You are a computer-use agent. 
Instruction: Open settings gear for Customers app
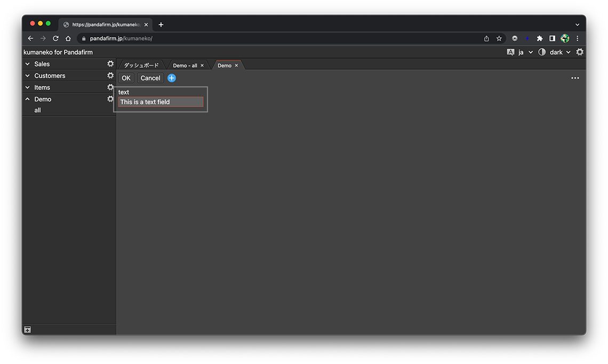[x=110, y=76]
